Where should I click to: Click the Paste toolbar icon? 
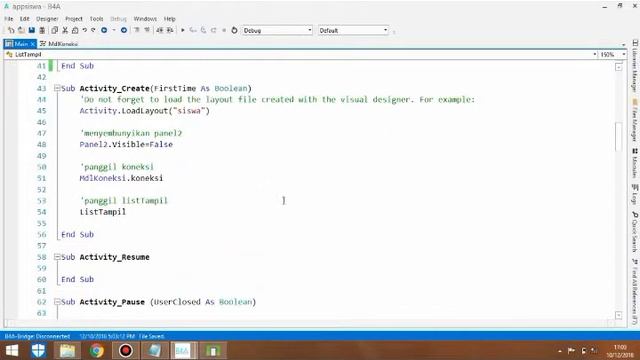point(75,30)
